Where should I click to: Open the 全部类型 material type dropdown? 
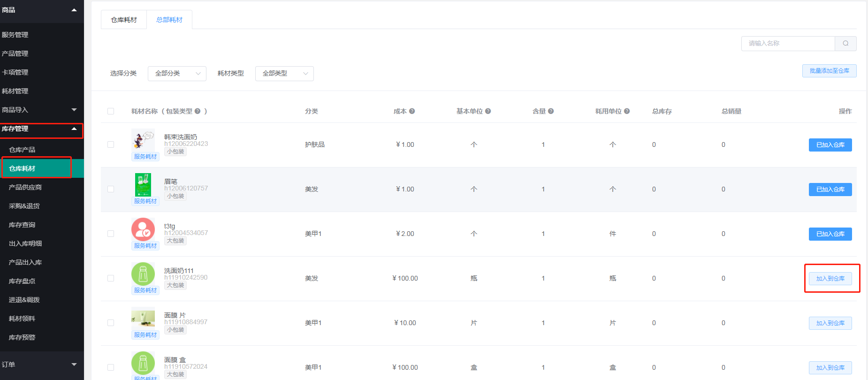point(284,74)
